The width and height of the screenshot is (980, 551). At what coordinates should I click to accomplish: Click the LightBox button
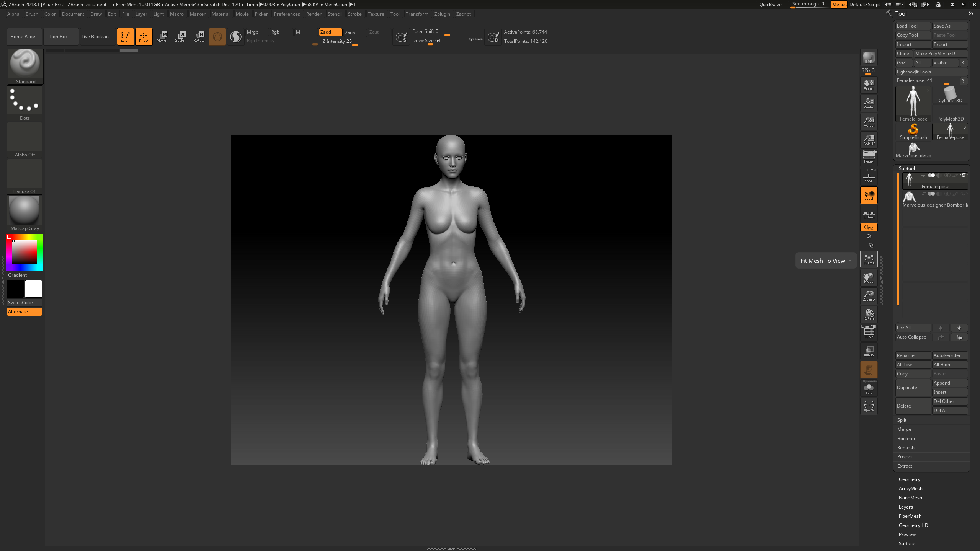(x=59, y=37)
